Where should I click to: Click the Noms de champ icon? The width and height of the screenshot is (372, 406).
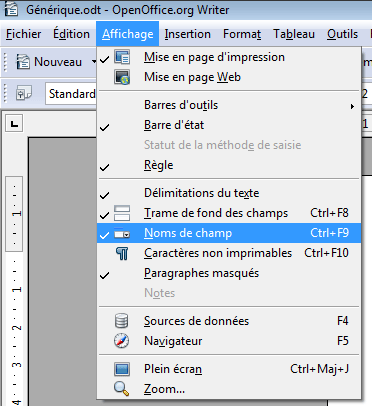pyautogui.click(x=122, y=234)
